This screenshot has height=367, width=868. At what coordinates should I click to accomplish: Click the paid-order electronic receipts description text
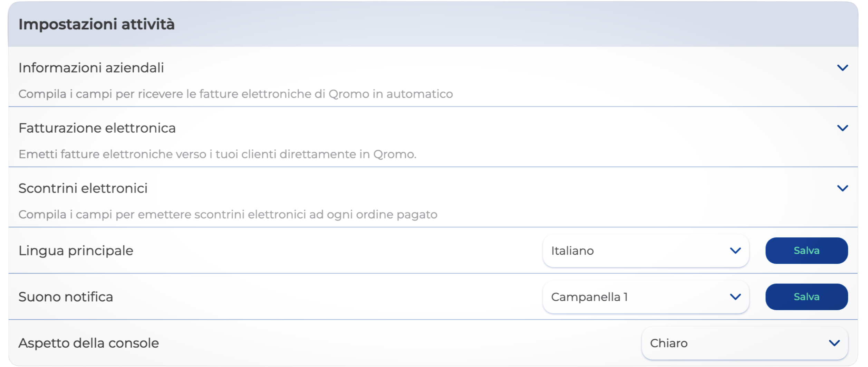228,215
